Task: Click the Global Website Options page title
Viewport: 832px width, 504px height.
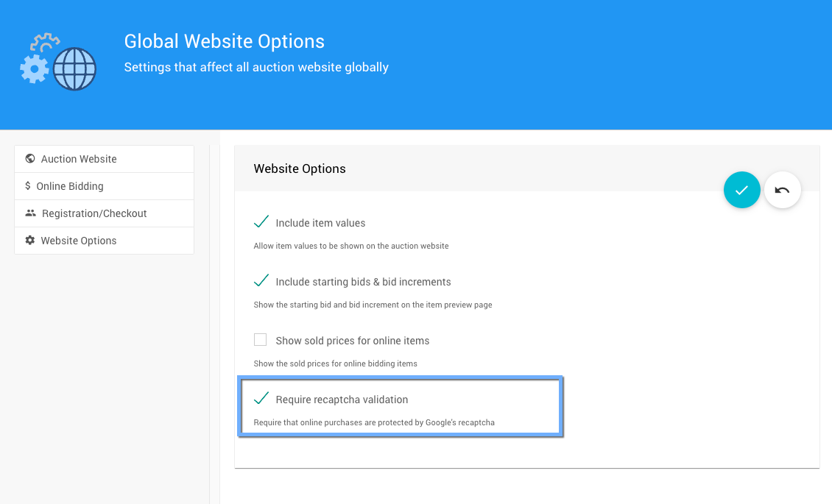Action: 224,41
